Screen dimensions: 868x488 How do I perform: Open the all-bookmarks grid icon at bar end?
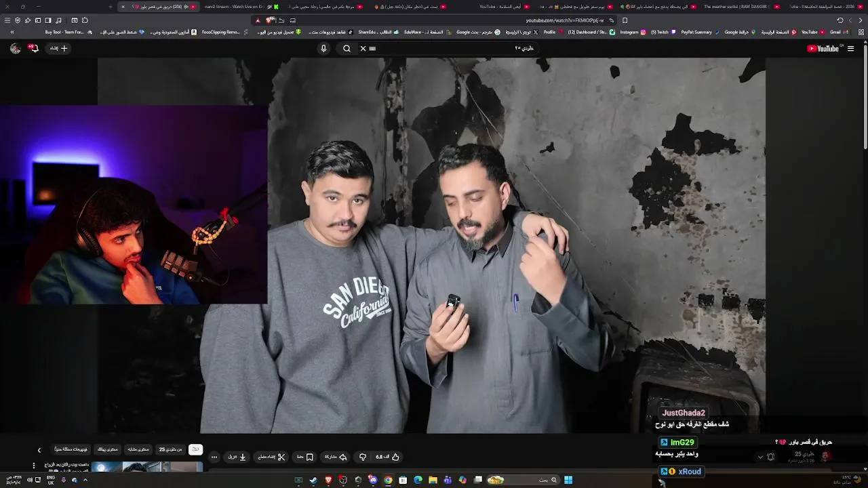pos(861,32)
